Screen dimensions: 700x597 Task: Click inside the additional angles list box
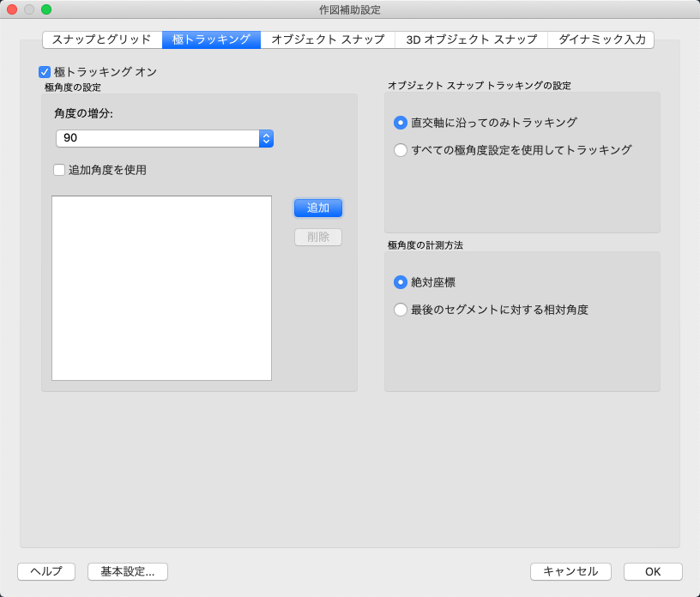point(161,288)
